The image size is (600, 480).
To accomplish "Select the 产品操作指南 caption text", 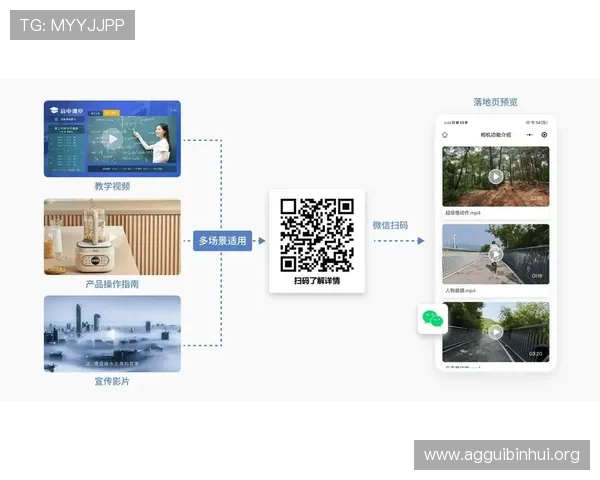I will 112,284.
